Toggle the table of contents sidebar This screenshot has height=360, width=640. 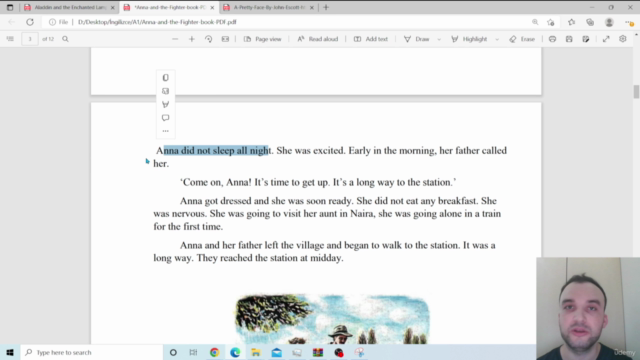tap(10, 39)
